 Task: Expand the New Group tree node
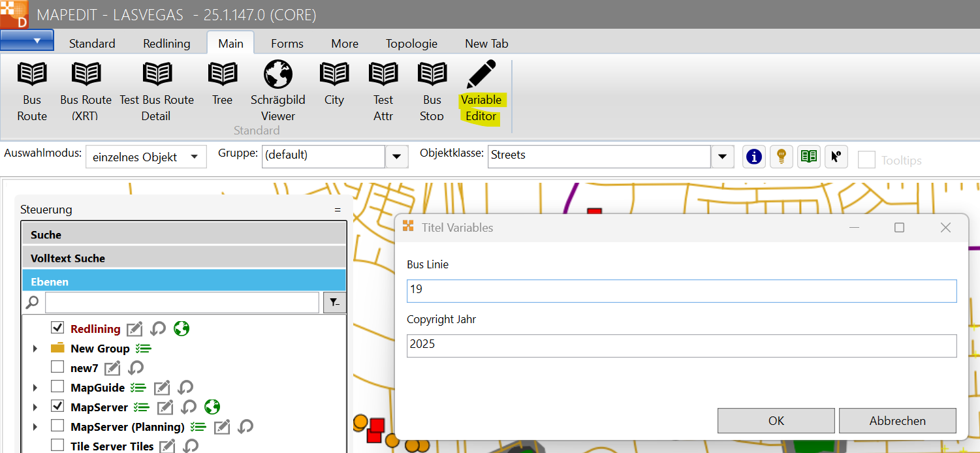(x=35, y=349)
